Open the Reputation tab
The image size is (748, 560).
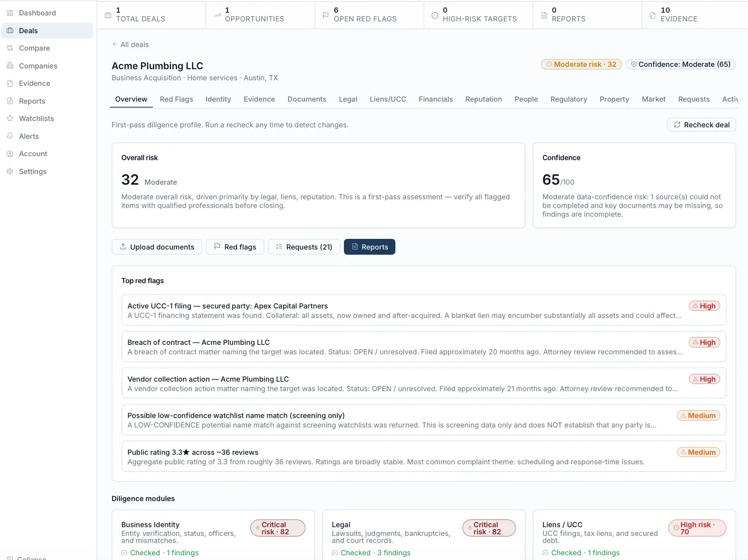[x=484, y=99]
